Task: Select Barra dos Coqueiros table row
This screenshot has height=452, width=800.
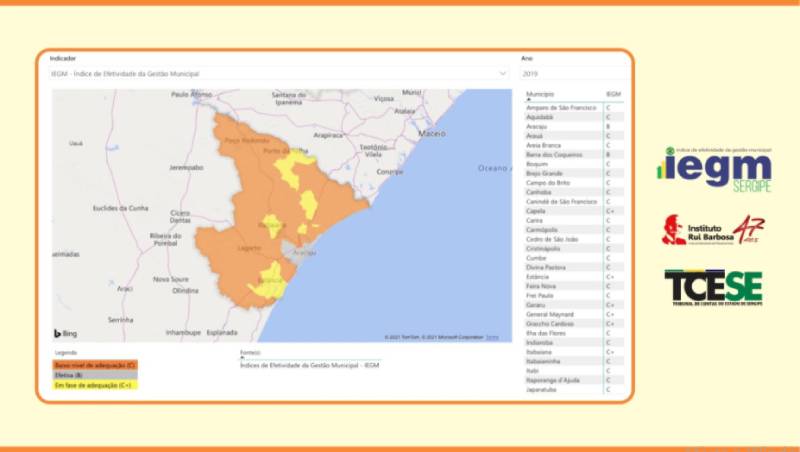Action: (x=553, y=155)
